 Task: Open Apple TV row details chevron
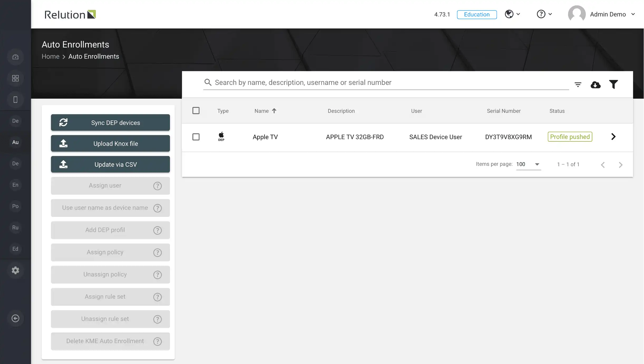pyautogui.click(x=613, y=137)
